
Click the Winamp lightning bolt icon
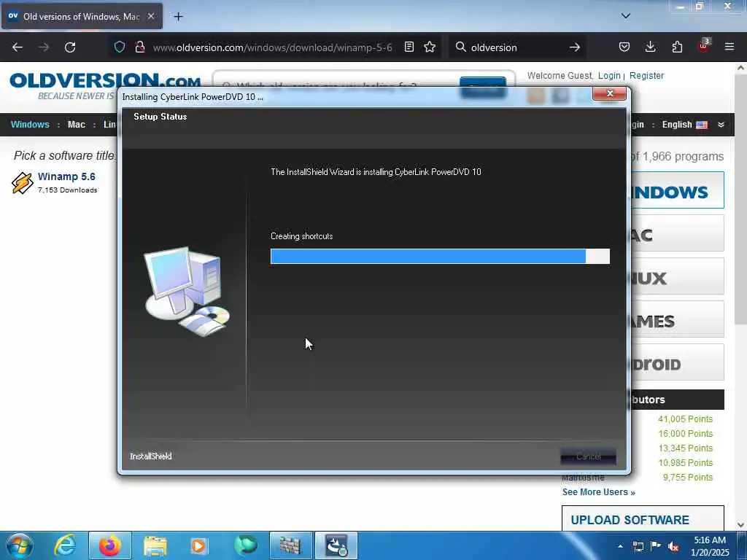click(x=22, y=183)
